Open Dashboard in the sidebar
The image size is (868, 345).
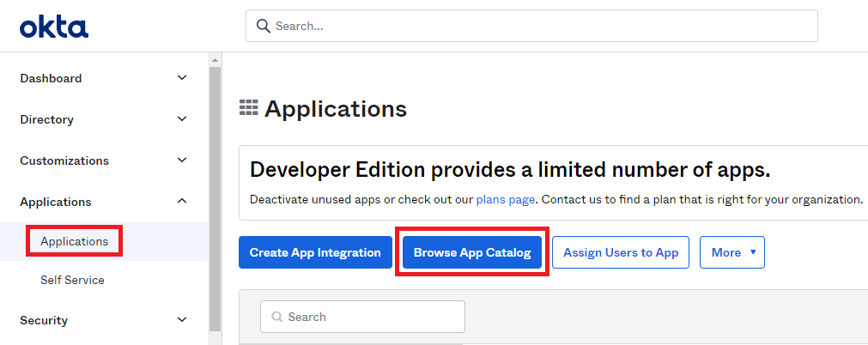(x=51, y=78)
